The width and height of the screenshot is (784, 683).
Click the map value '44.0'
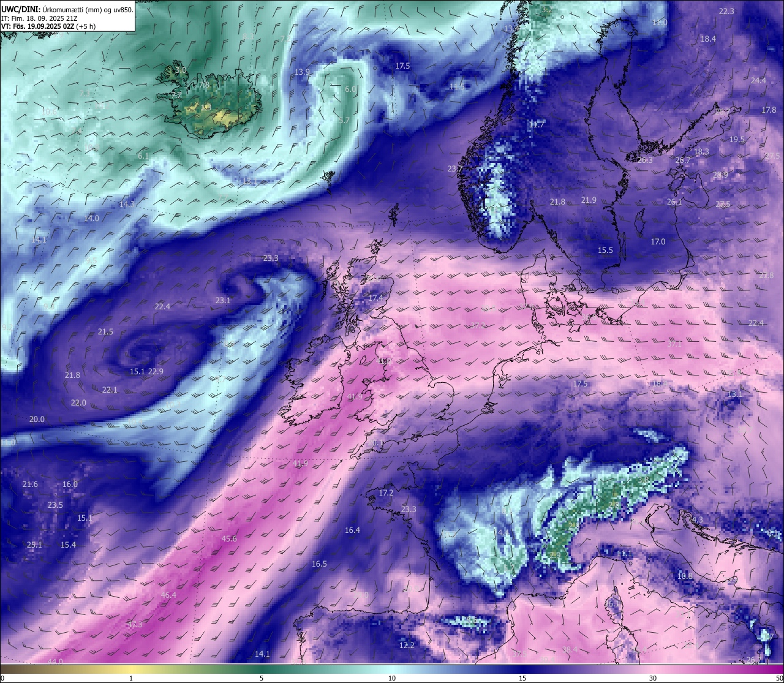(x=55, y=662)
